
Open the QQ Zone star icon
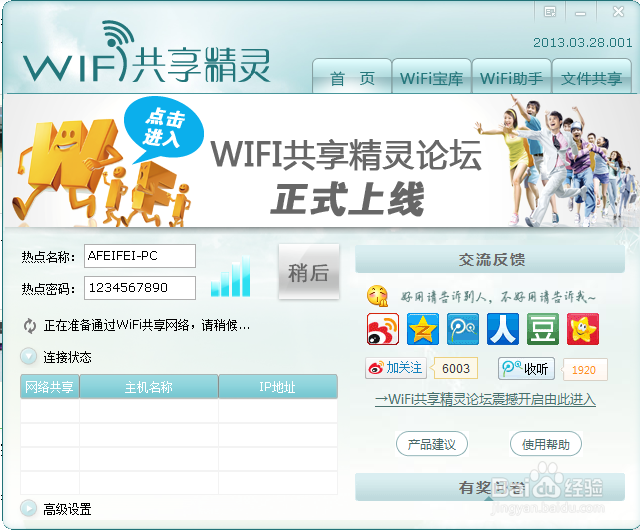(423, 329)
